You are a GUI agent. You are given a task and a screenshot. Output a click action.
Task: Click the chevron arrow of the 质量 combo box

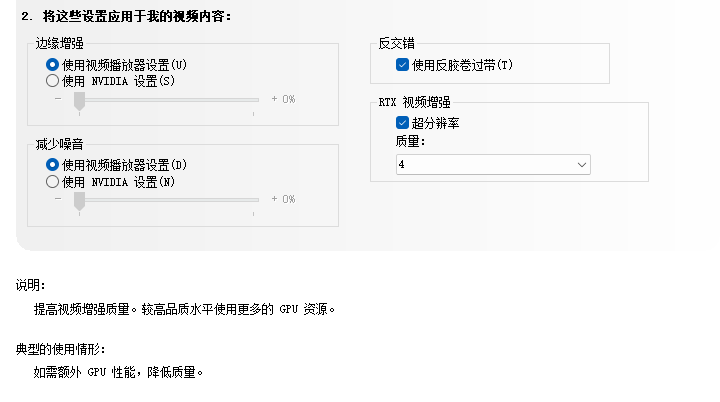pyautogui.click(x=582, y=164)
